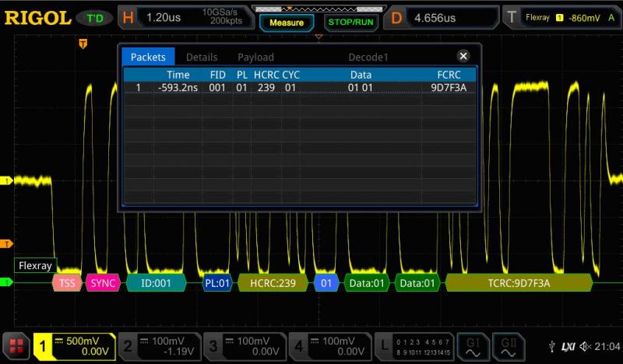
Task: Click the LXI network icon
Action: pos(568,346)
